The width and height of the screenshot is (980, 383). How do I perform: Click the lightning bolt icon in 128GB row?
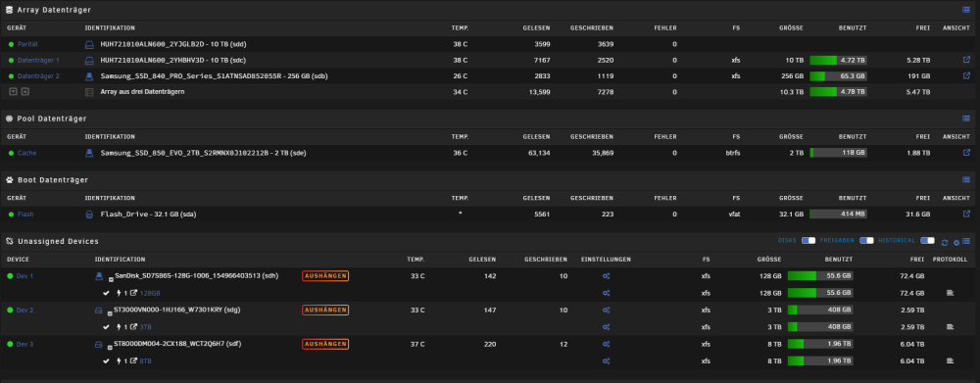[x=120, y=293]
